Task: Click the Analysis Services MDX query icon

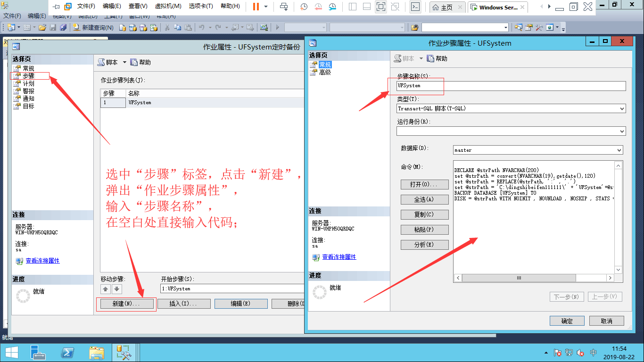Action: (132, 27)
